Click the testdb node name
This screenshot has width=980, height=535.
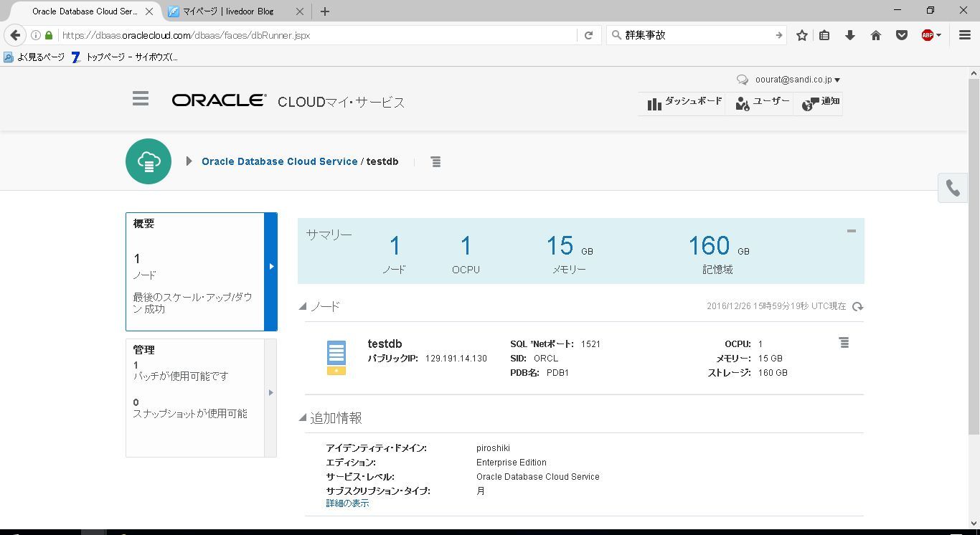coord(385,344)
